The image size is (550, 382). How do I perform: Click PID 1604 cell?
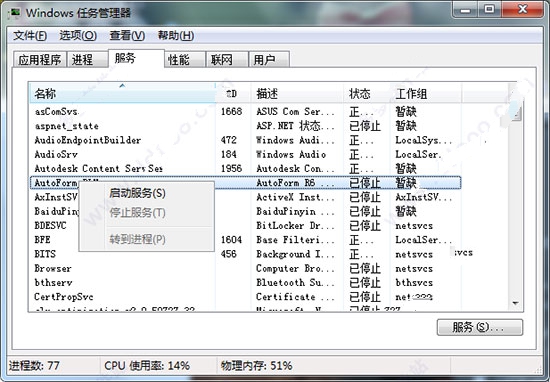232,240
